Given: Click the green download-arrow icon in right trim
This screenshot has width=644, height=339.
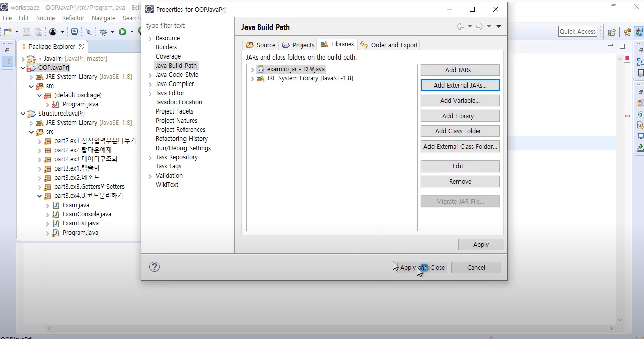Looking at the screenshot, I should coord(640,148).
